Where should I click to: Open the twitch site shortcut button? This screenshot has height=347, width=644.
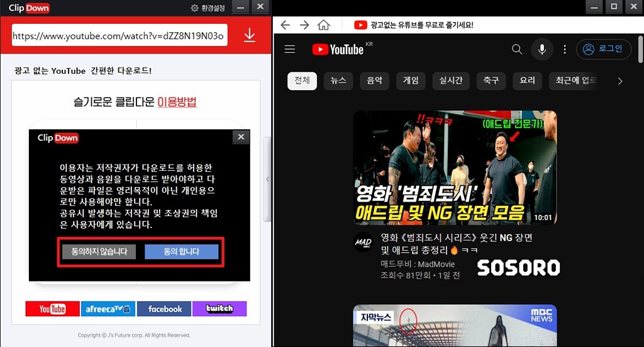219,309
